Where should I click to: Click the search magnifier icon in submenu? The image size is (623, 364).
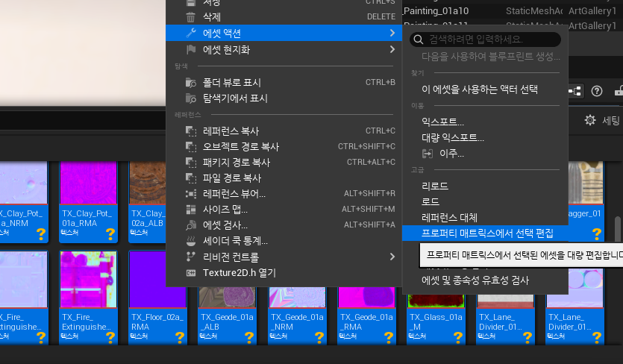coord(418,40)
